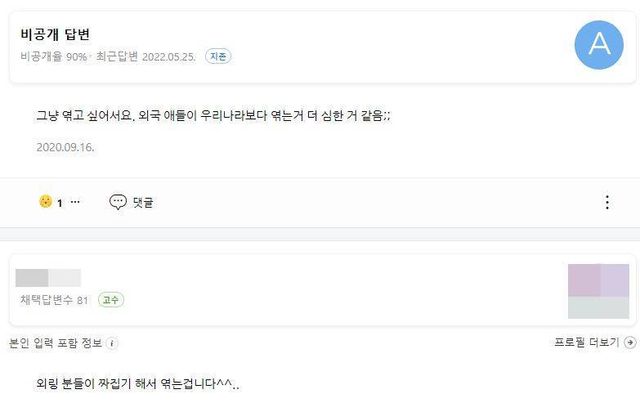Click the reaction count number 1
Image resolution: width=640 pixels, height=412 pixels.
pyautogui.click(x=60, y=203)
